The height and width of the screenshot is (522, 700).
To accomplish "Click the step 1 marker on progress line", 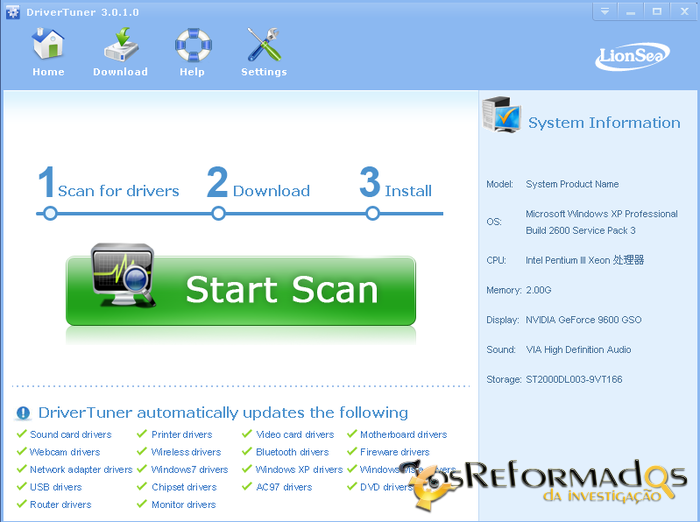I will point(50,213).
